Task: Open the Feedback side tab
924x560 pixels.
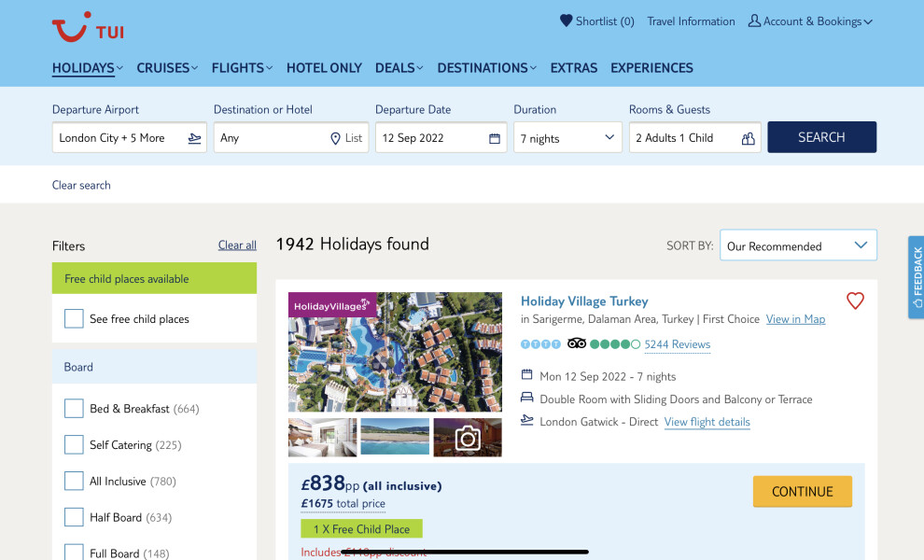Action: (917, 277)
